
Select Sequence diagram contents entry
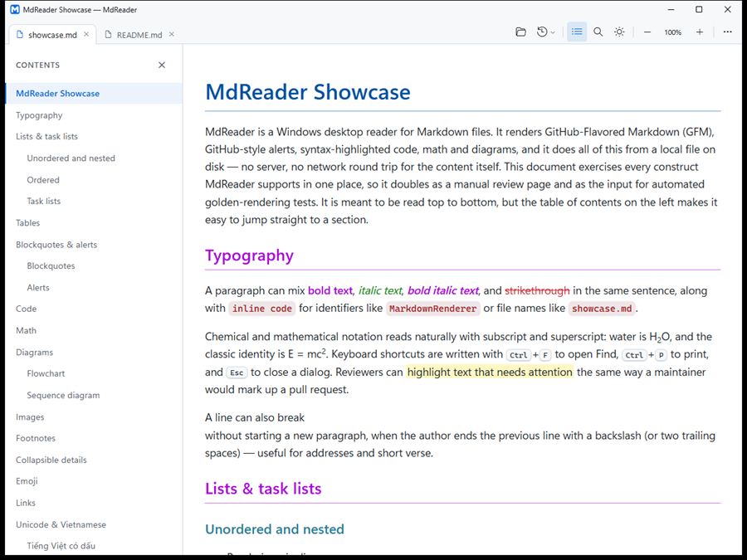93,395
